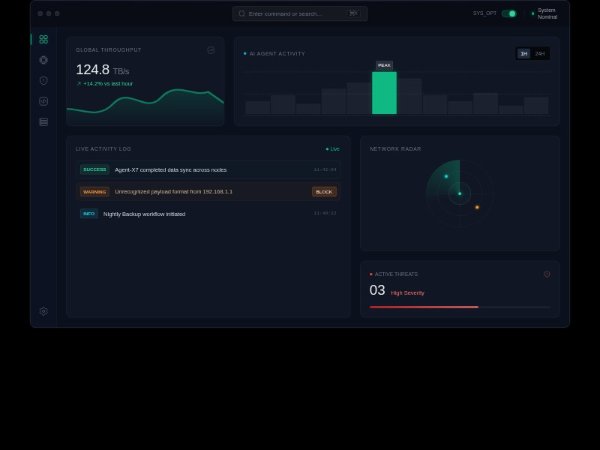Screen dimensions: 600x450
Task: Click the command search input field
Action: (x=299, y=14)
